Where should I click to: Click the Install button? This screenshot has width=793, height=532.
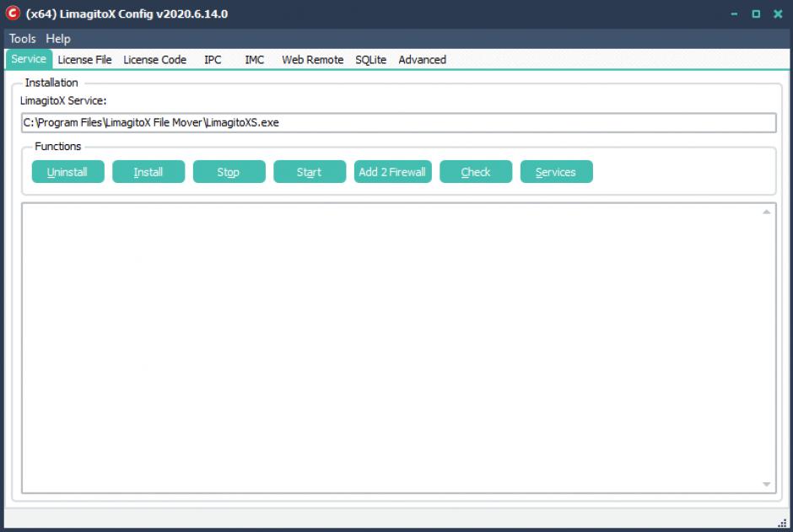148,172
